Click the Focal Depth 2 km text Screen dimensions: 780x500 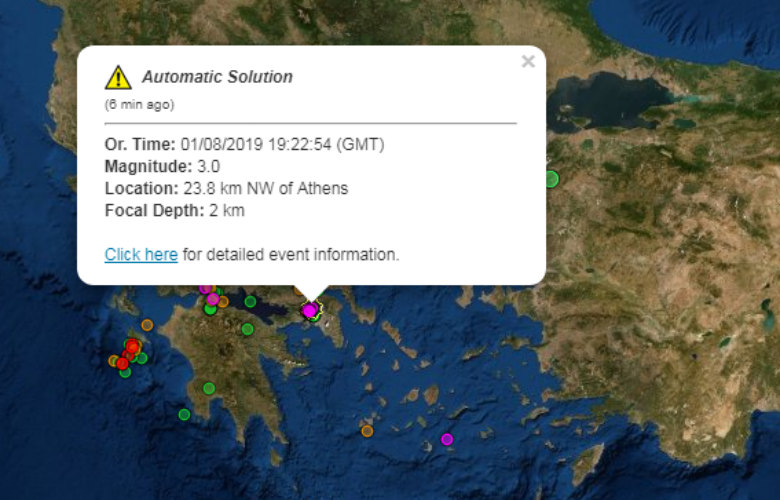coord(174,211)
